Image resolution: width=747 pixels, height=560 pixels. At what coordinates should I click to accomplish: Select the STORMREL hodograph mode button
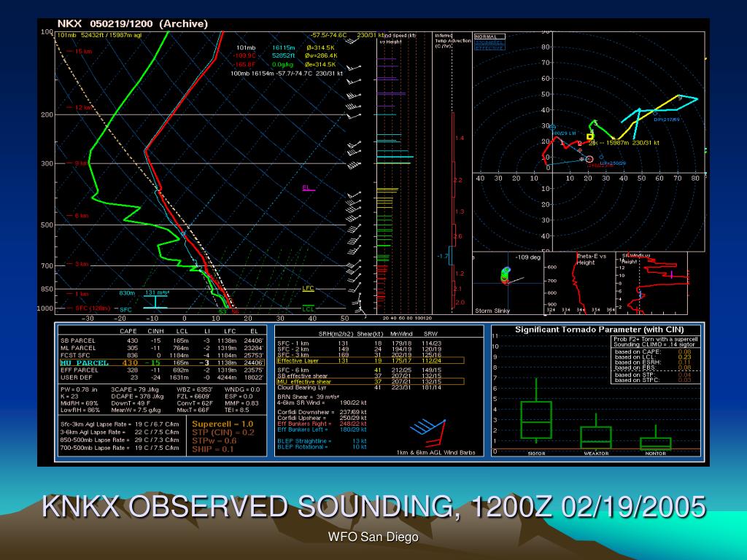[489, 42]
